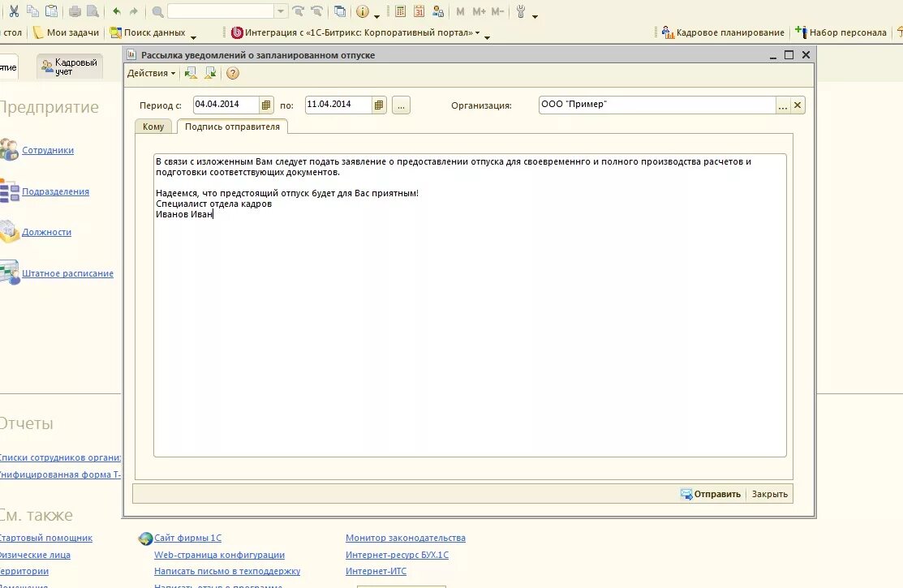Open the Сотрудники link
903x588 pixels.
click(x=48, y=150)
